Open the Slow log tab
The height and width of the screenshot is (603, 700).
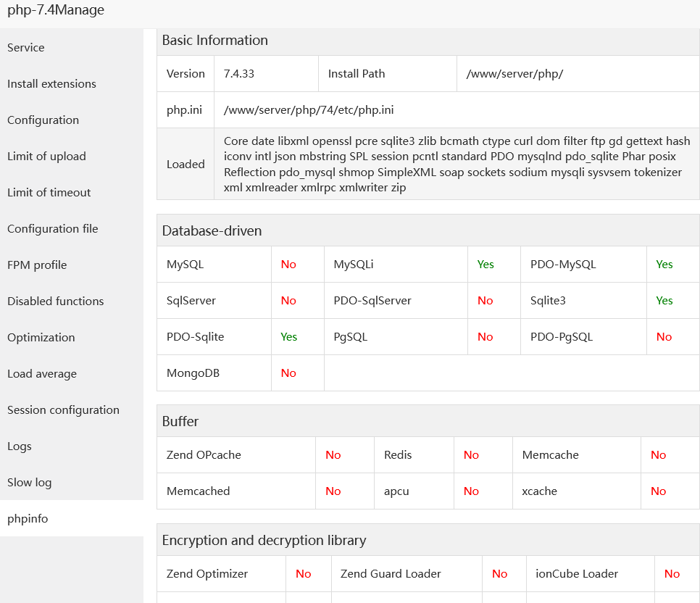[x=29, y=483]
